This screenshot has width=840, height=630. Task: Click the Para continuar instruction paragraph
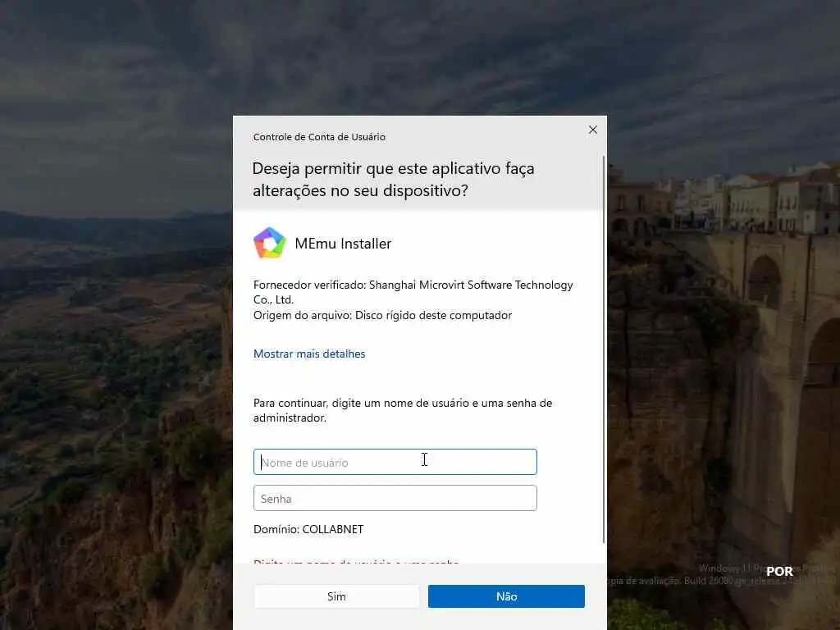pos(403,410)
